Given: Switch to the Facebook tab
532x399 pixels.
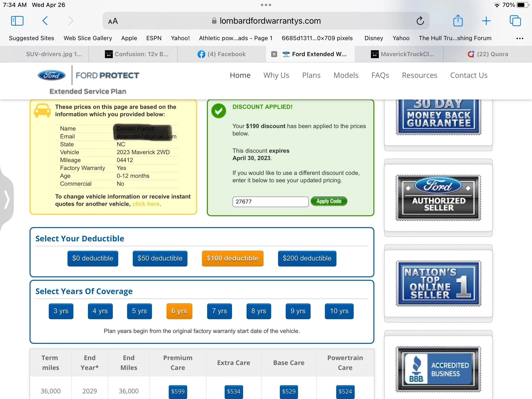Looking at the screenshot, I should pos(222,54).
